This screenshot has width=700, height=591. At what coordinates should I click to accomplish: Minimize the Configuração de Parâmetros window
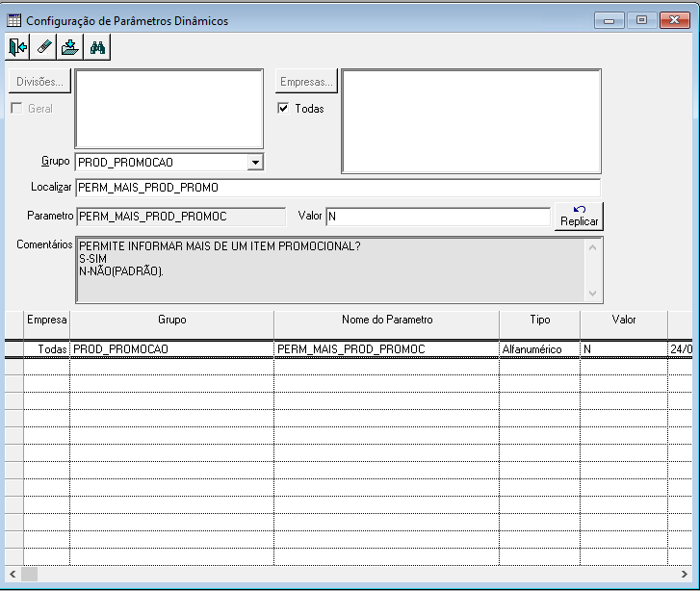(609, 20)
